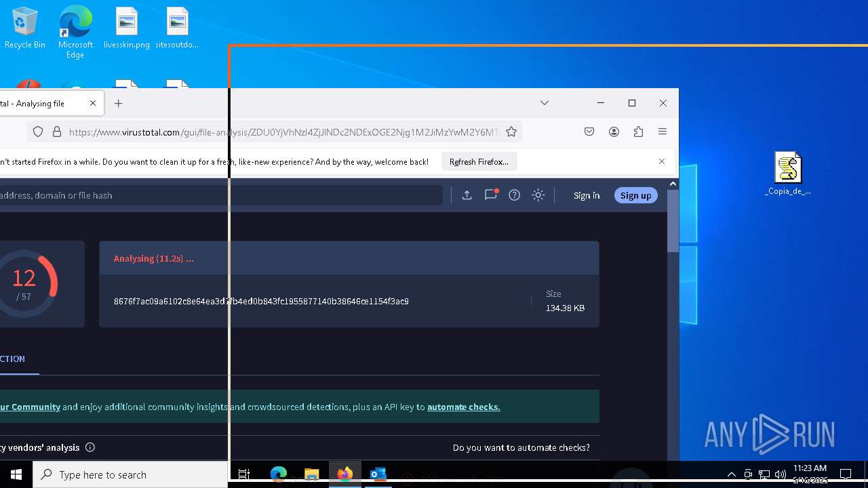Click the tracking protection shield icon
This screenshot has width=868, height=488.
pos(38,132)
